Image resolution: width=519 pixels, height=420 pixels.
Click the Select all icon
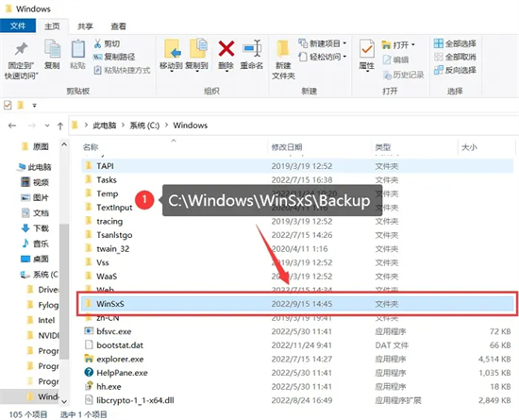pyautogui.click(x=438, y=43)
